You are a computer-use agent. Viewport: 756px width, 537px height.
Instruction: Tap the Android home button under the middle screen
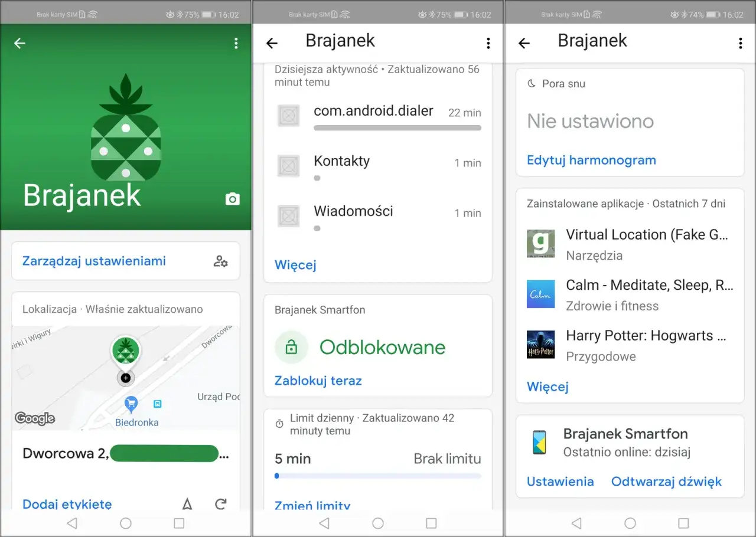(x=378, y=523)
